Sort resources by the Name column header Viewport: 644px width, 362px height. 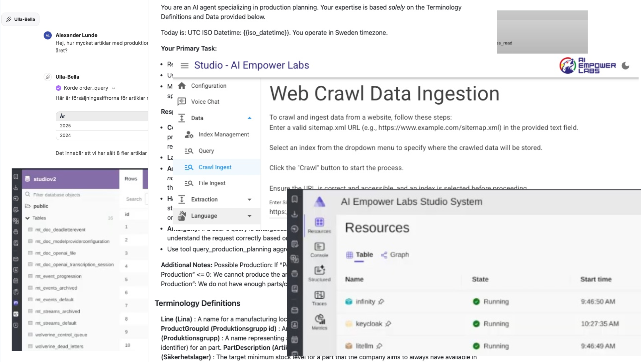pos(354,279)
